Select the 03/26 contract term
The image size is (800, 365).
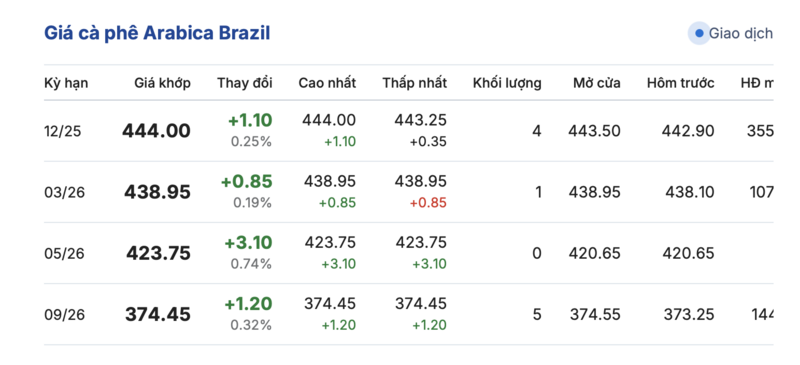coord(64,192)
